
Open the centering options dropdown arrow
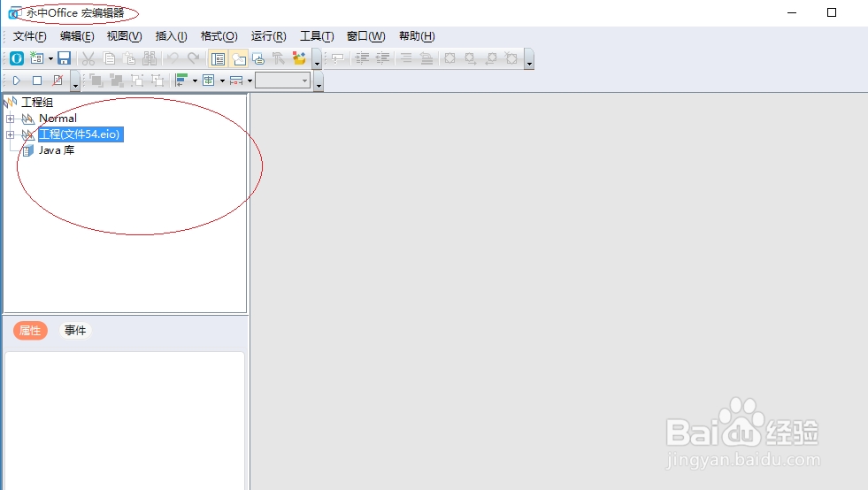coord(223,80)
